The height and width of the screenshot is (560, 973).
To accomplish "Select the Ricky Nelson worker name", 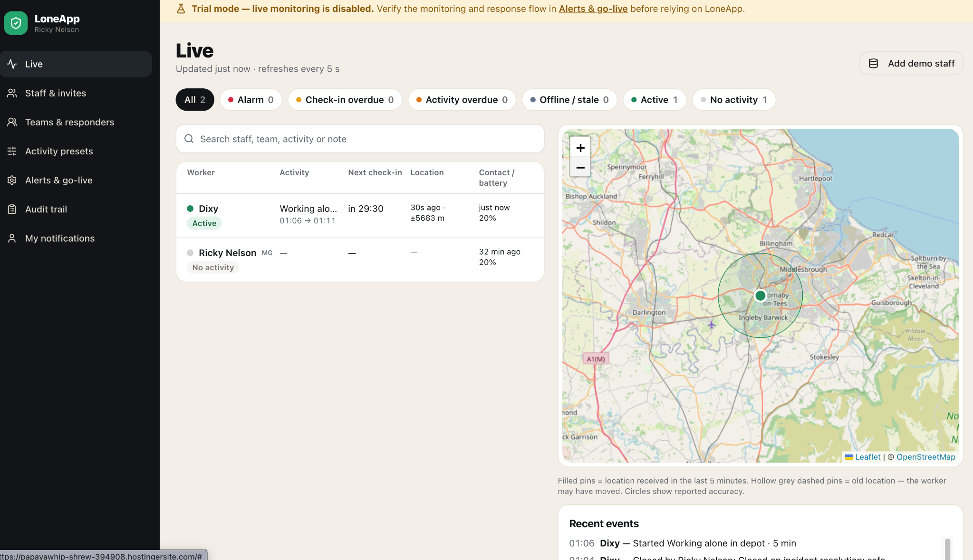I will coord(227,253).
